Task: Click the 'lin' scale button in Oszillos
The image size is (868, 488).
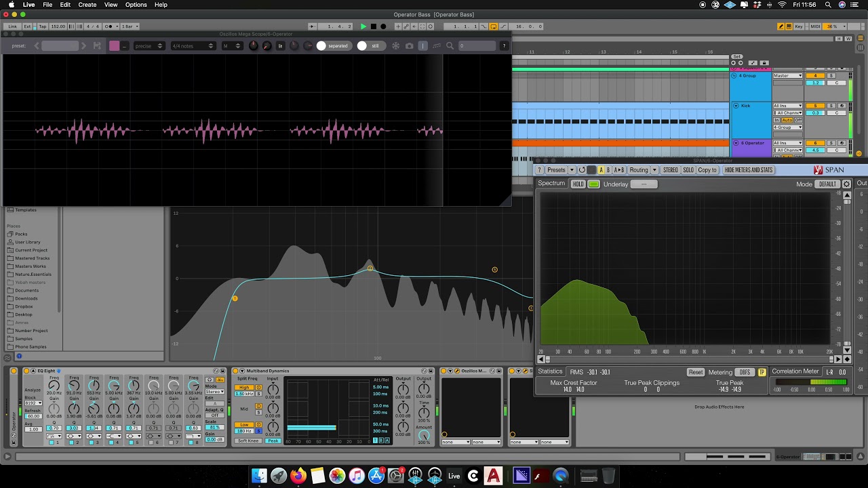Action: coord(280,46)
